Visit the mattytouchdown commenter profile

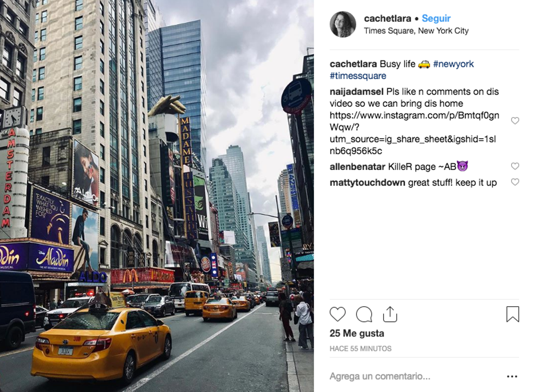[367, 182]
